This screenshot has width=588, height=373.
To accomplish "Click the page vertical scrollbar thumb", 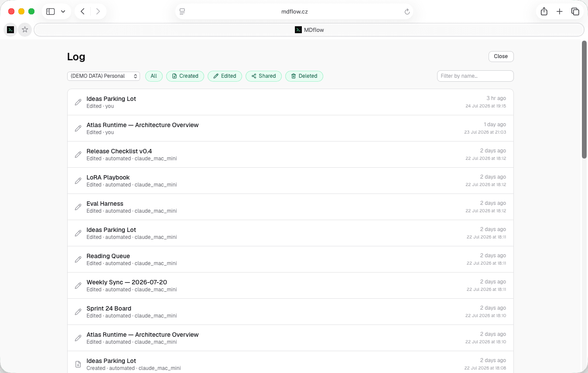I will click(585, 100).
